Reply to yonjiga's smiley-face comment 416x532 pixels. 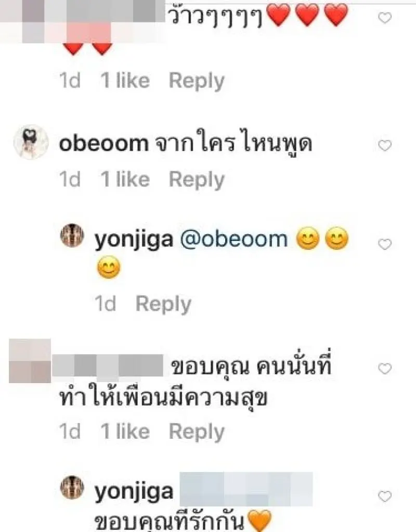coord(163,305)
